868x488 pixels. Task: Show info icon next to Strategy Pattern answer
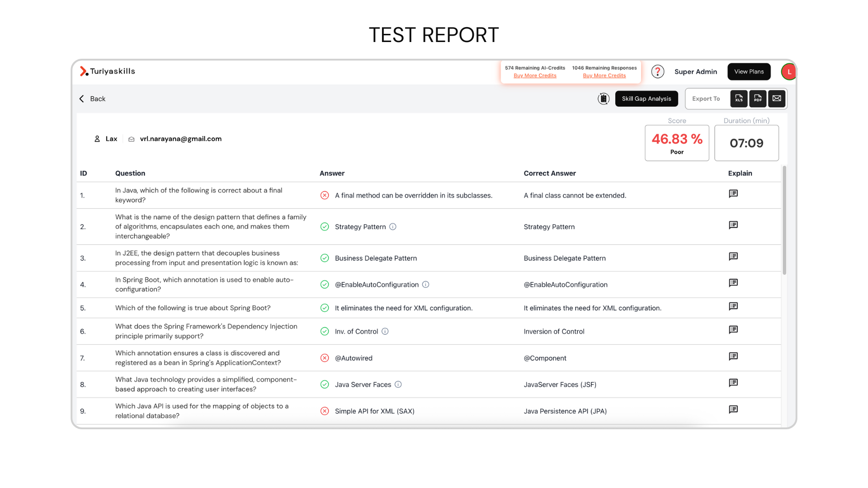point(393,227)
